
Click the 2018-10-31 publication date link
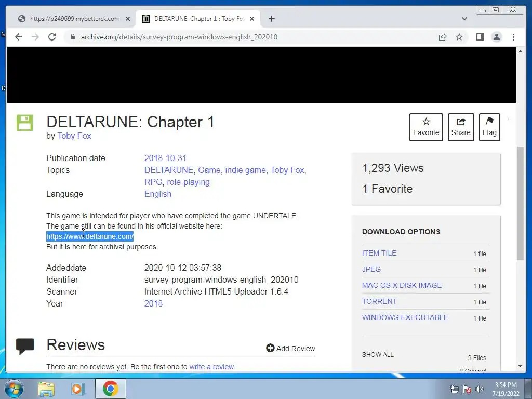point(165,158)
